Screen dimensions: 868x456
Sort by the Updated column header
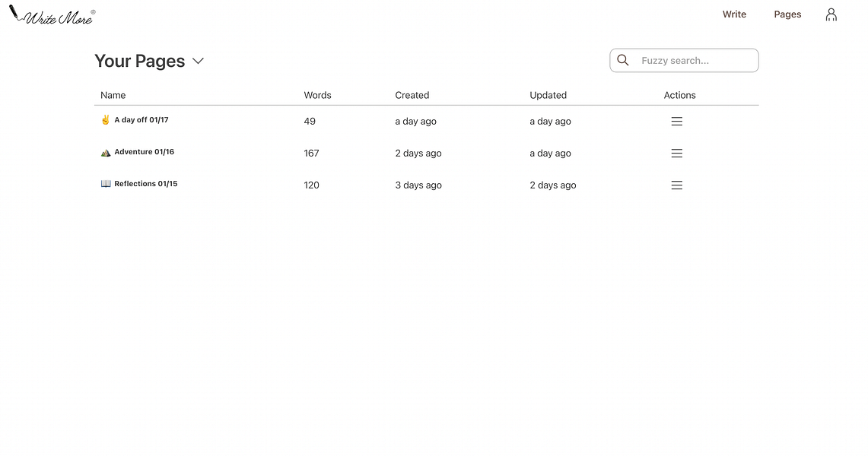[x=548, y=95]
